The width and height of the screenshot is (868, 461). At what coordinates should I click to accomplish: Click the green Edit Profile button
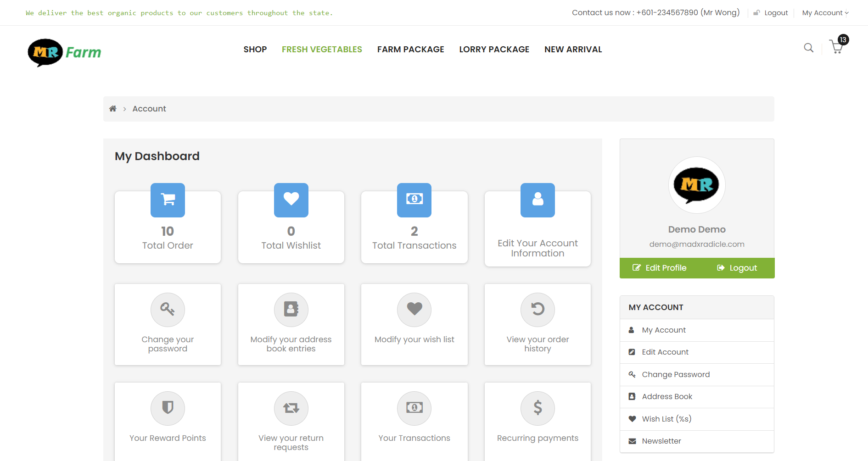coord(660,268)
